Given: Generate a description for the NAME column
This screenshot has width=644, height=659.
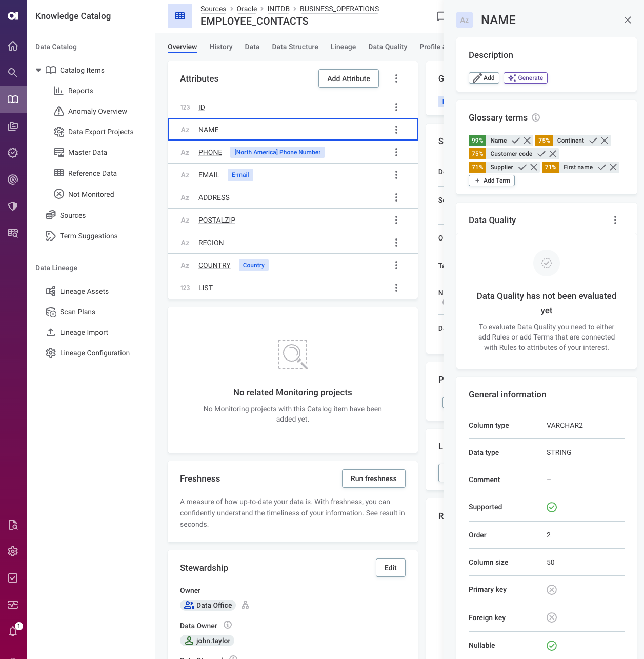Looking at the screenshot, I should click(525, 77).
